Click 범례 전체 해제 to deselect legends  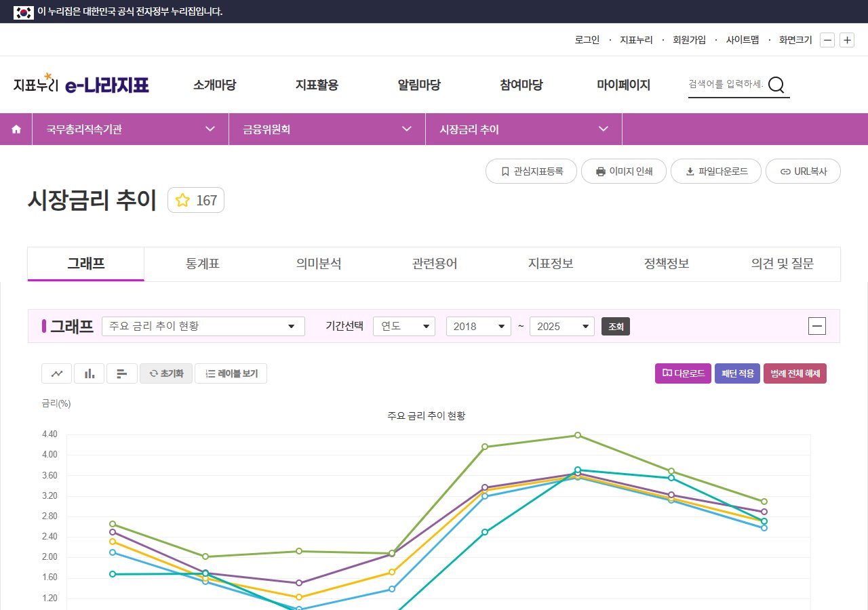pyautogui.click(x=795, y=373)
